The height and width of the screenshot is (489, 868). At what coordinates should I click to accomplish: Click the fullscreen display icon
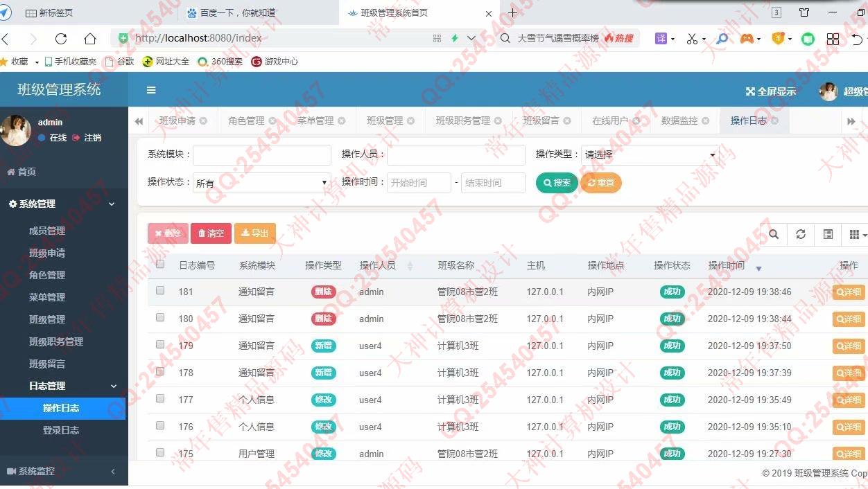click(x=750, y=91)
